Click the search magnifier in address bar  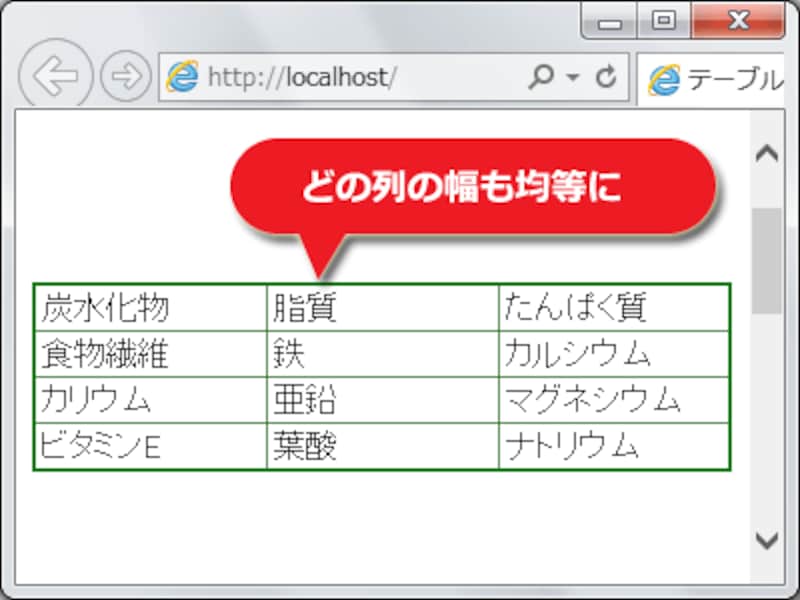click(541, 77)
